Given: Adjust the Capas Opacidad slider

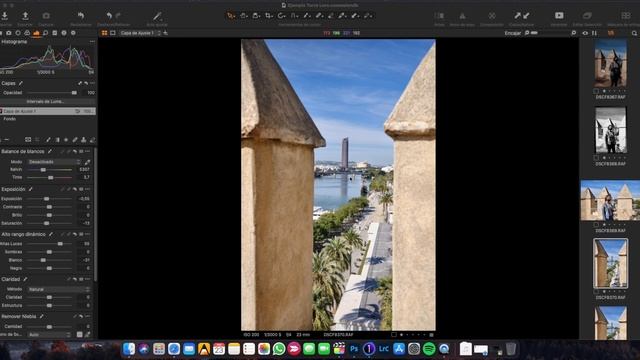Looking at the screenshot, I should [52, 93].
